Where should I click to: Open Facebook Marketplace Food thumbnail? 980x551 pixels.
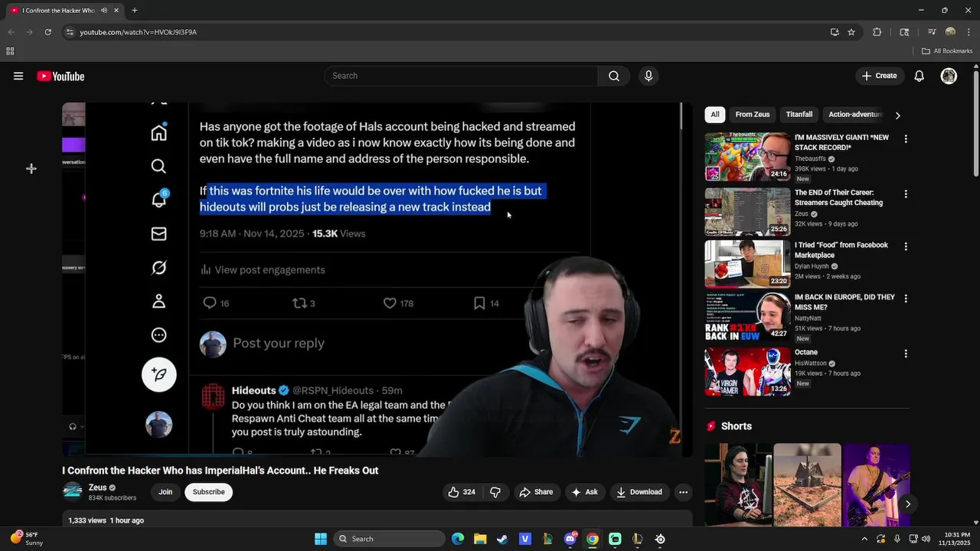click(747, 264)
